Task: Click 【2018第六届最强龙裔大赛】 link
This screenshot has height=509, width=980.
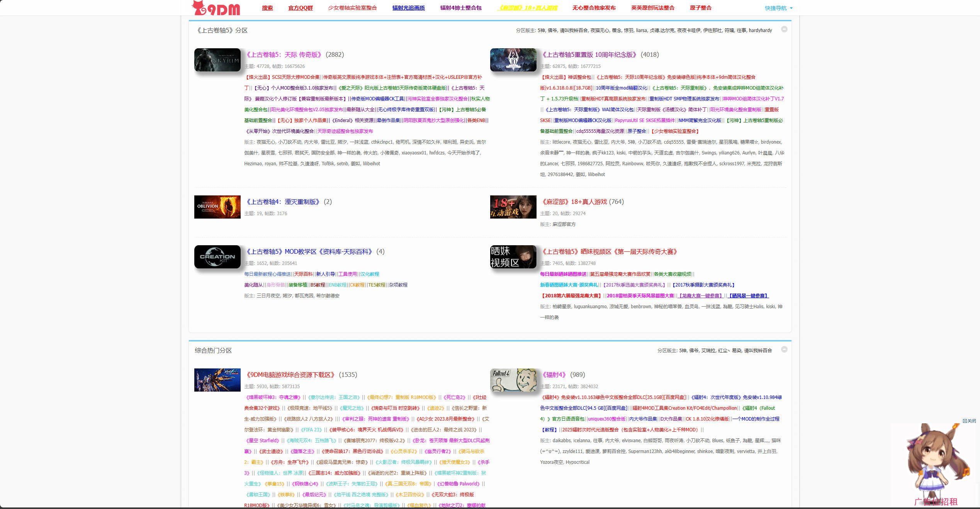Action: tap(571, 296)
